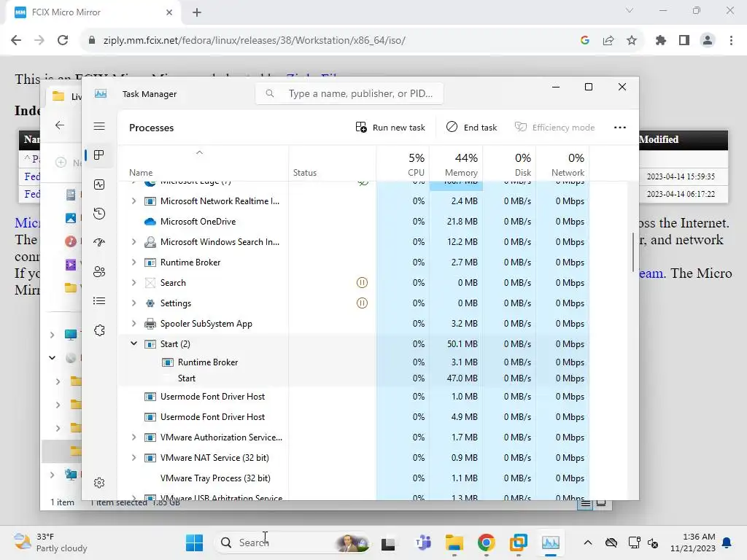This screenshot has height=560, width=747.
Task: Select the VMware Tray Process row
Action: tap(354, 478)
